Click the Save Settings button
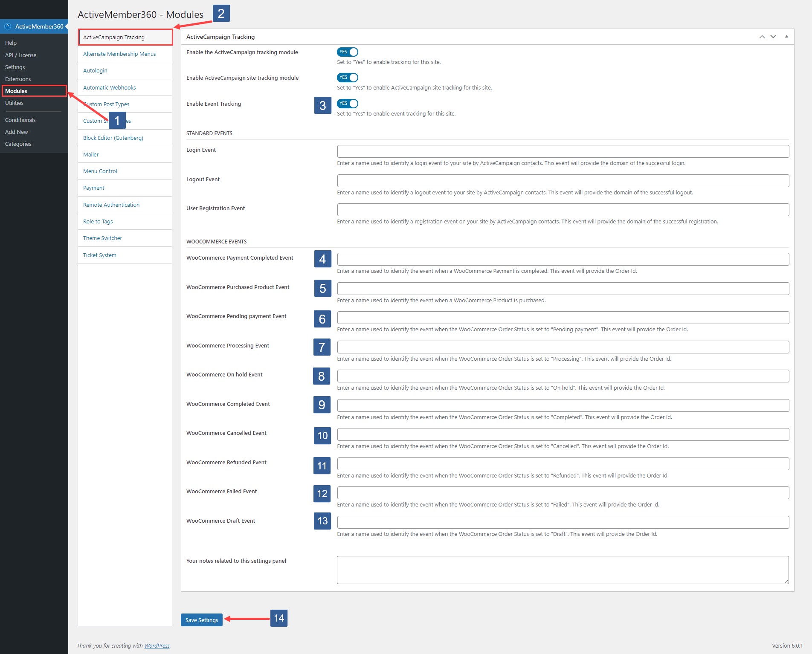812x654 pixels. 201,619
